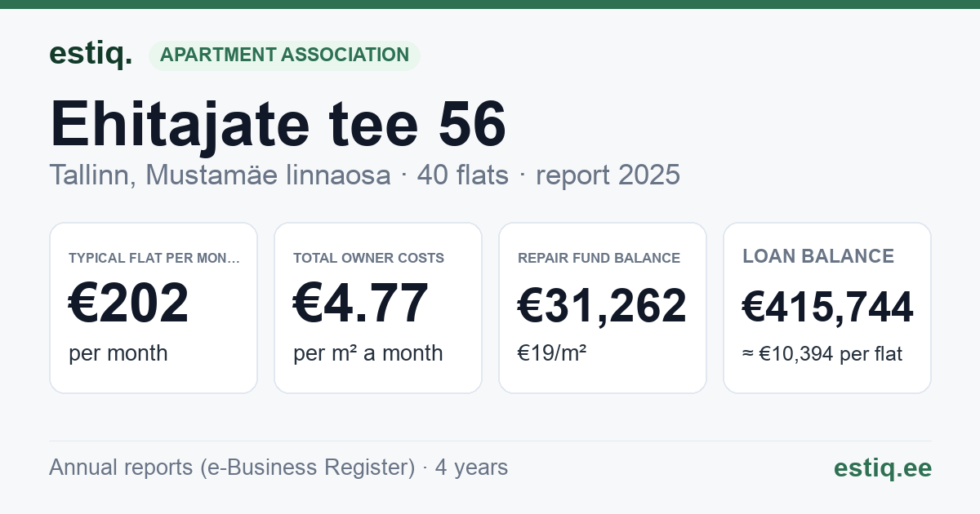Select the Ehitajate tee 56 heading
Image resolution: width=980 pixels, height=514 pixels.
pos(278,124)
